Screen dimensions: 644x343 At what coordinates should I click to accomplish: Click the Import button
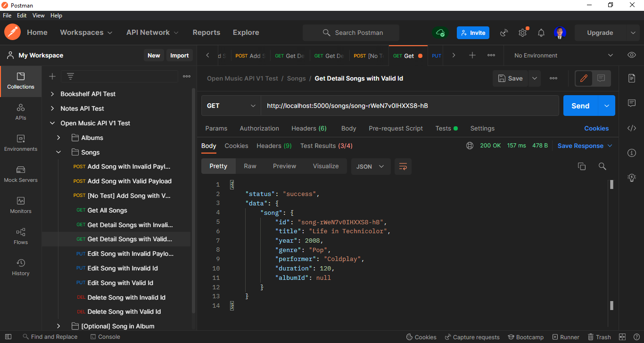179,55
